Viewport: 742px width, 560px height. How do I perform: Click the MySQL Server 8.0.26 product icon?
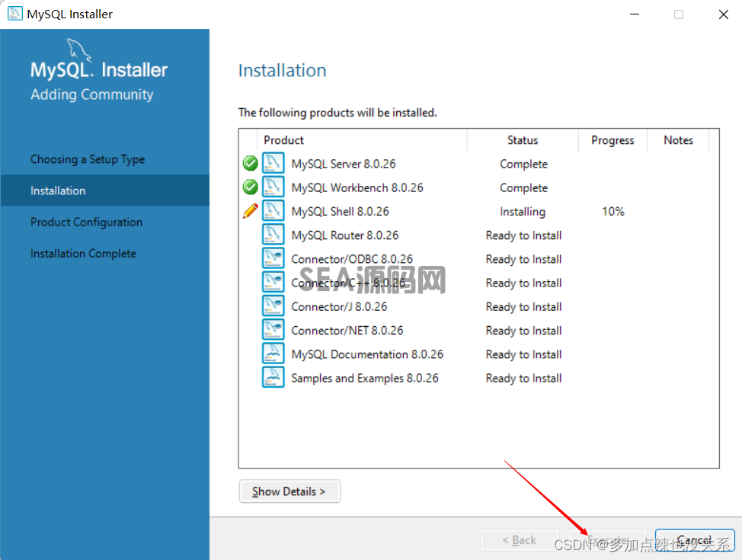click(273, 163)
